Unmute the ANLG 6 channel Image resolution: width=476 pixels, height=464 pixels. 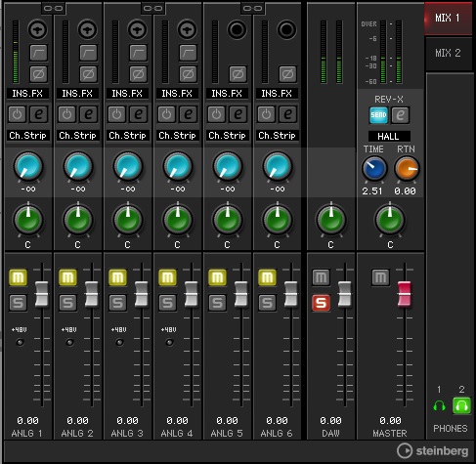(x=267, y=277)
